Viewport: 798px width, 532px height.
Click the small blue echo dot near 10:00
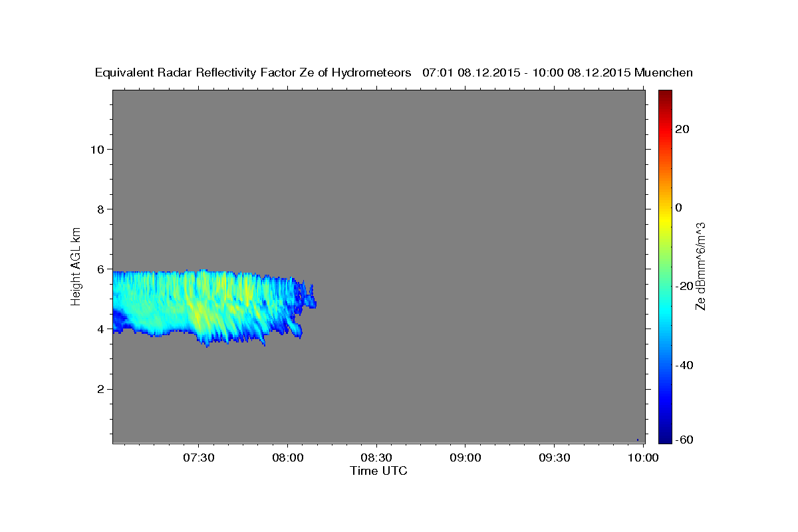(x=637, y=440)
